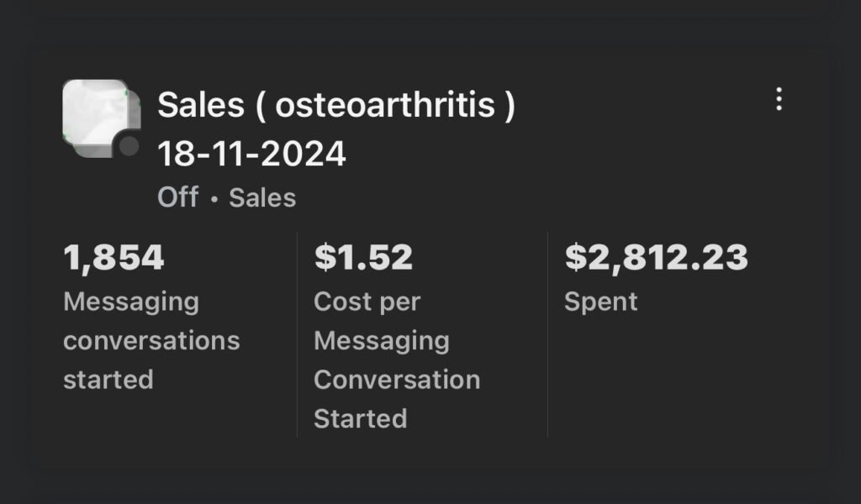Click the divider between cost and Spent metrics
Viewport: 861px width, 504px height.
tap(547, 336)
